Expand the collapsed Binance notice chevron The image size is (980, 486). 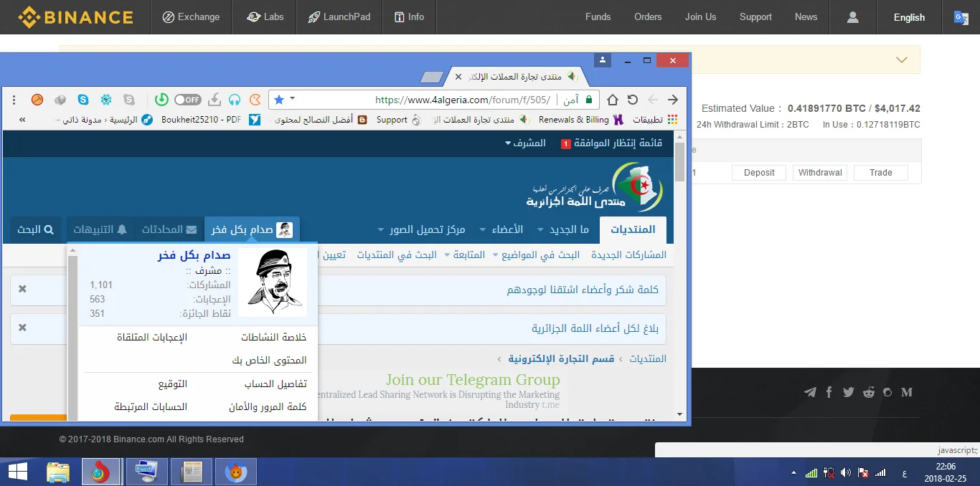(x=902, y=60)
